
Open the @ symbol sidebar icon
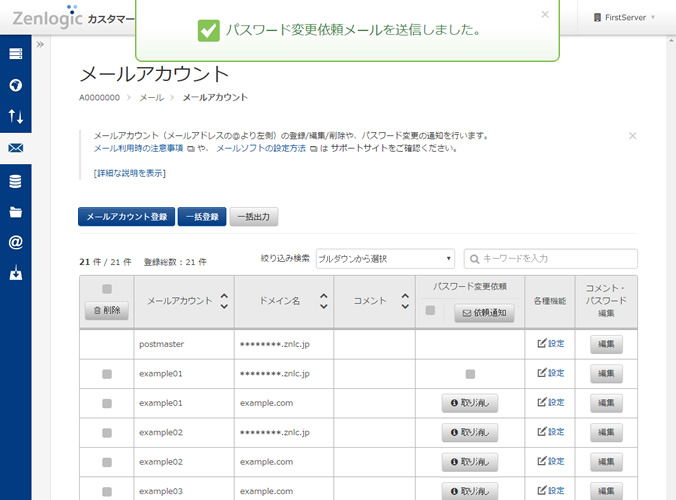click(16, 242)
